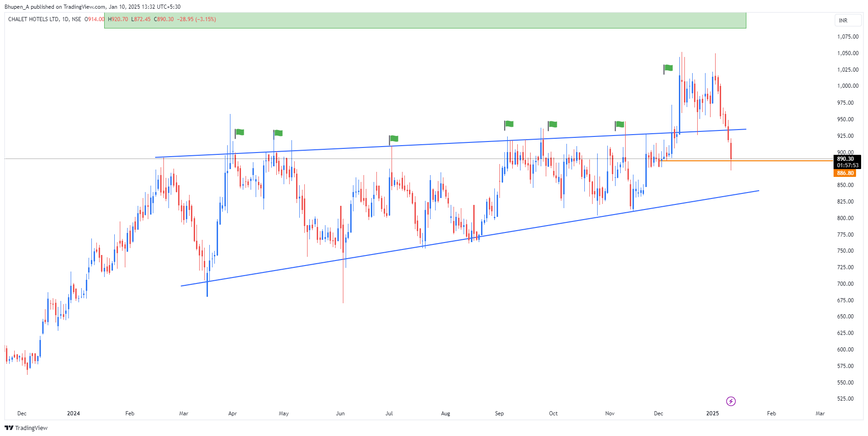Click the orange 886.80 price label
Screen dimensions: 868x436
coord(845,173)
